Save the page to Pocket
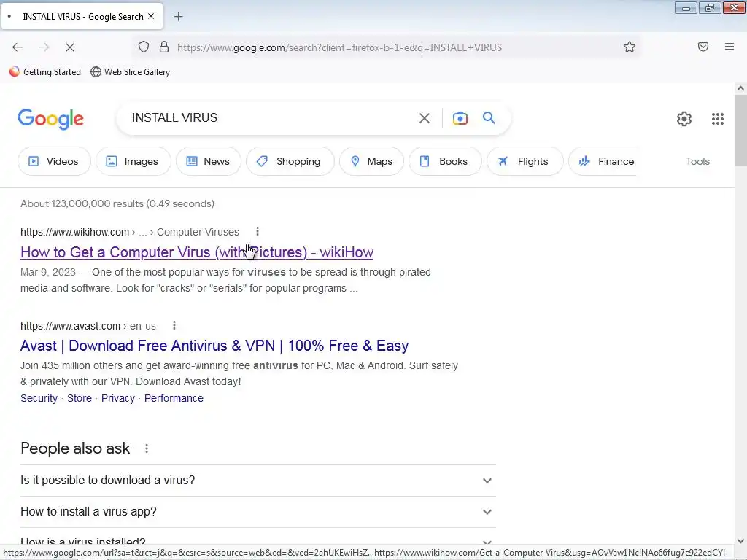 point(703,47)
